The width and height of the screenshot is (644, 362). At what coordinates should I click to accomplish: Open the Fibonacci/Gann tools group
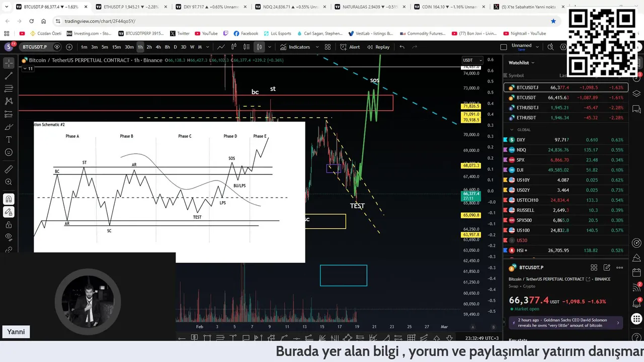(x=9, y=88)
